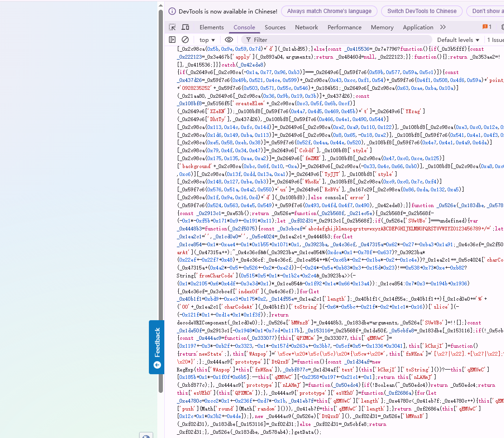Click Switch DevTools to Chinese button
The height and width of the screenshot is (438, 504).
click(x=422, y=11)
